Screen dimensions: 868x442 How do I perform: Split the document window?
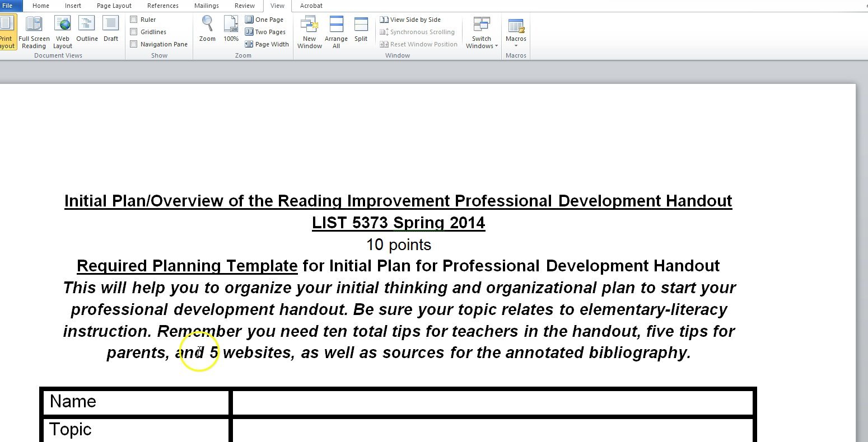click(361, 28)
